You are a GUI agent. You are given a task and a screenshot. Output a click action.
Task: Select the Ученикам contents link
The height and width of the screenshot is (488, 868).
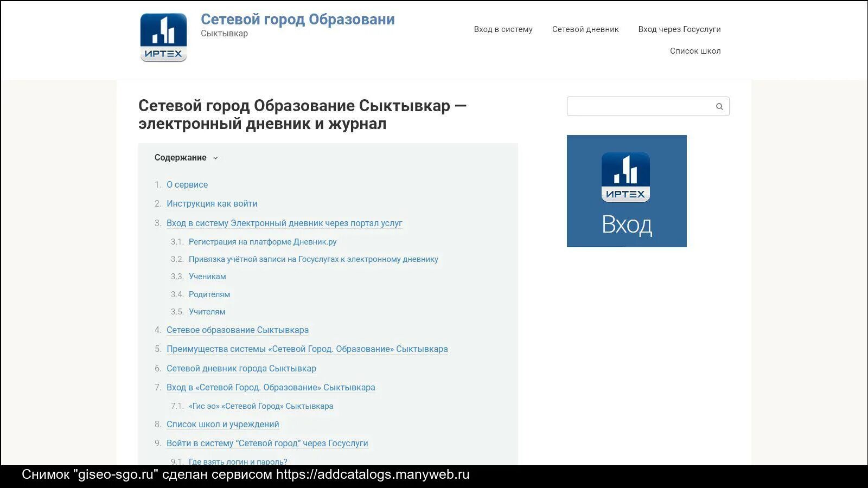click(207, 277)
